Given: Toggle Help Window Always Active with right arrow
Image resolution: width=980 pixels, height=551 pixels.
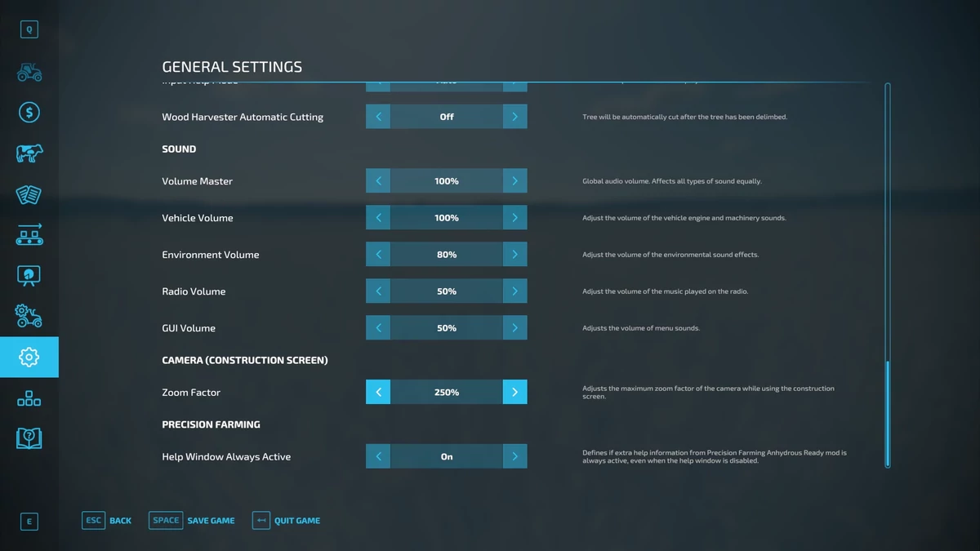Looking at the screenshot, I should point(514,456).
